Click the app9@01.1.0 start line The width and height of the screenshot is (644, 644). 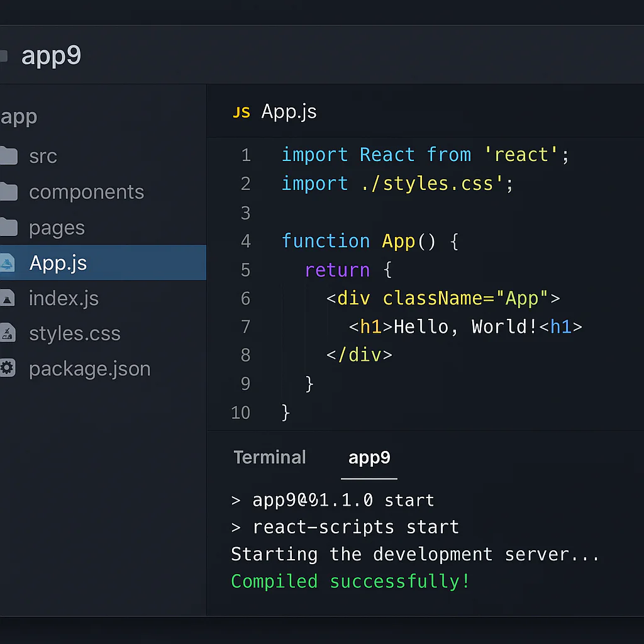point(333,500)
